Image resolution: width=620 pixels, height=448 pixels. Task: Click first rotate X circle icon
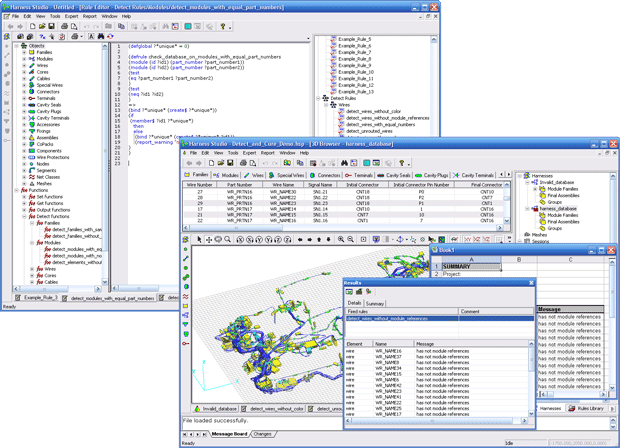pyautogui.click(x=240, y=239)
